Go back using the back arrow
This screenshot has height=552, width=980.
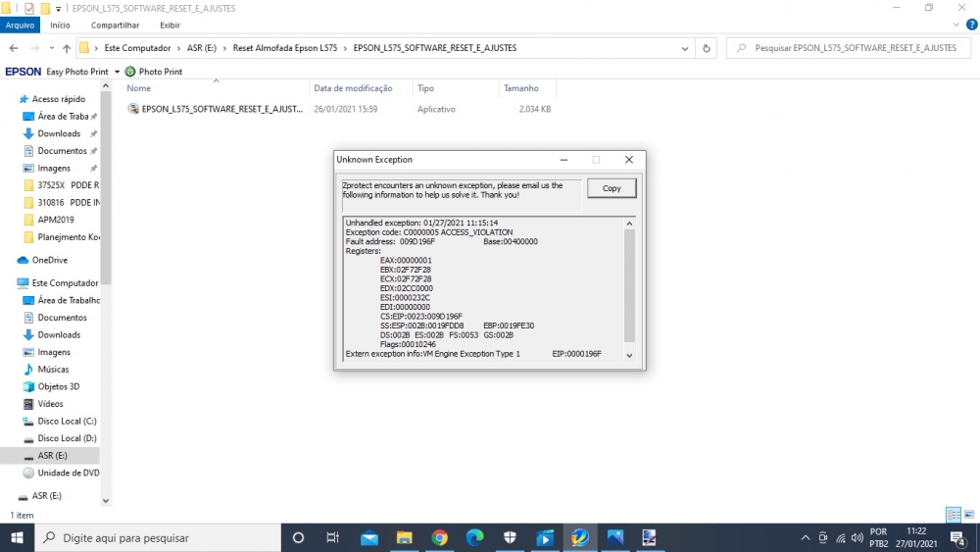[14, 48]
